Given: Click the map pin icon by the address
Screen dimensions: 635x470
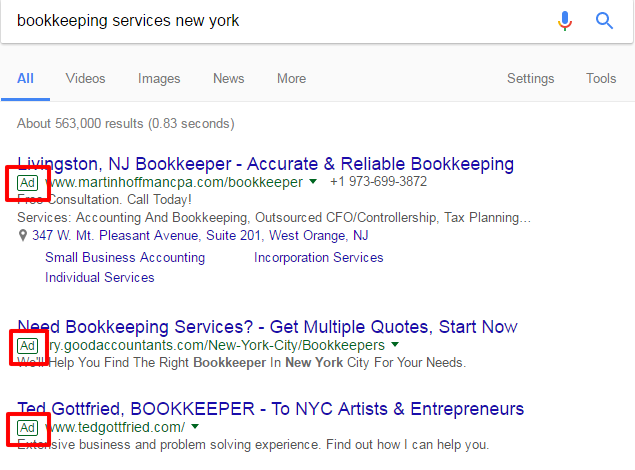Looking at the screenshot, I should point(23,235).
